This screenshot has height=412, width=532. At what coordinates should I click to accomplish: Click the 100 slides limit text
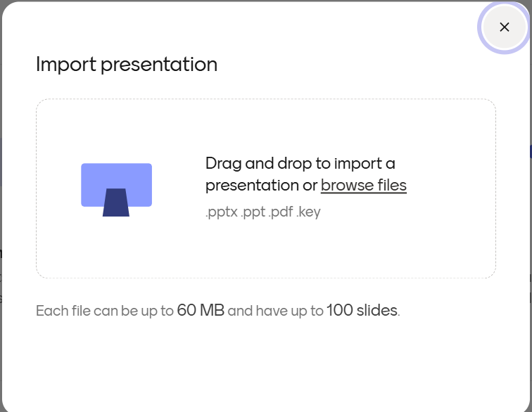coord(362,310)
